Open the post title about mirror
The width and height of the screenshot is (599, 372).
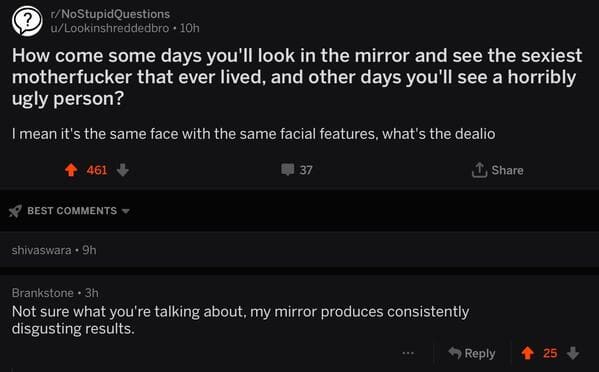coord(297,77)
